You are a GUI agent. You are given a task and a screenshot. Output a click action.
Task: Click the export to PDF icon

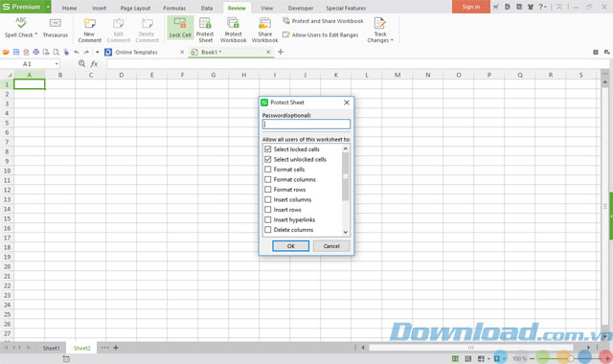[x=26, y=52]
